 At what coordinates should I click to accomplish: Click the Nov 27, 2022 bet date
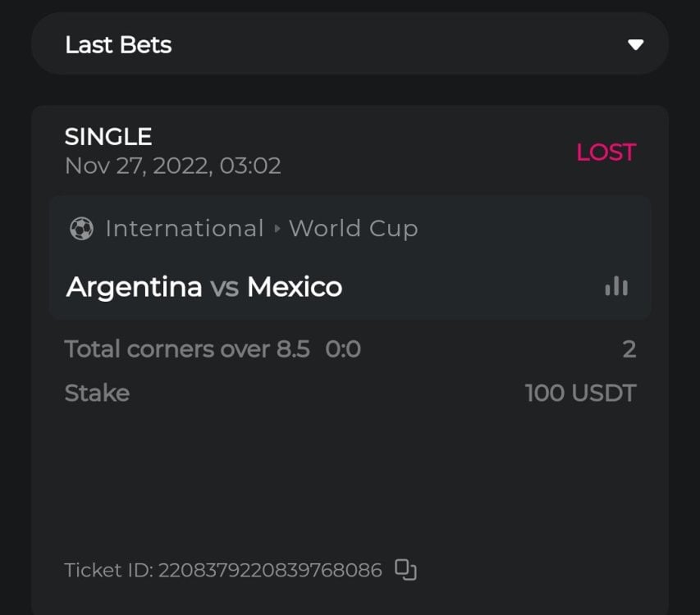coord(172,166)
